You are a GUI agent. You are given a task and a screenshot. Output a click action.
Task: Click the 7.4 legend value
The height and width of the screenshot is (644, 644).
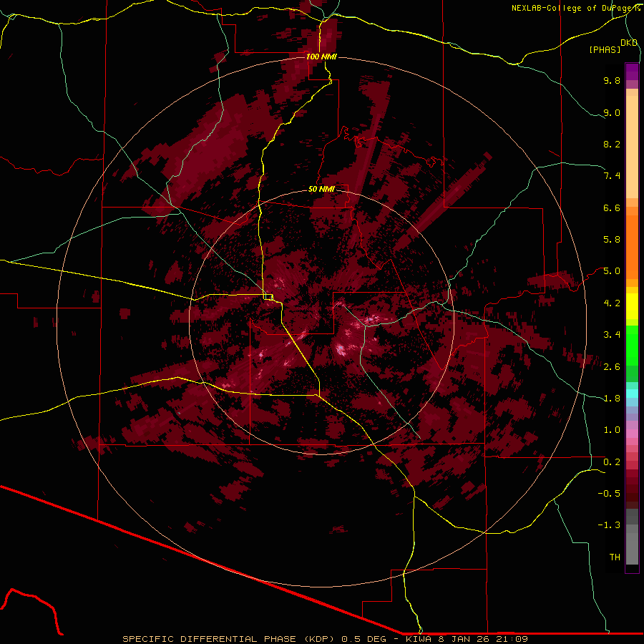(x=612, y=176)
